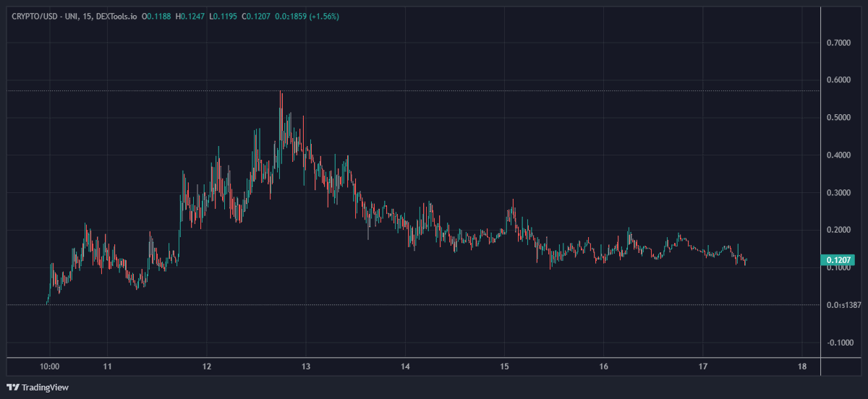Click the 16 time axis label
Screen dimensions: 868x399
point(604,366)
